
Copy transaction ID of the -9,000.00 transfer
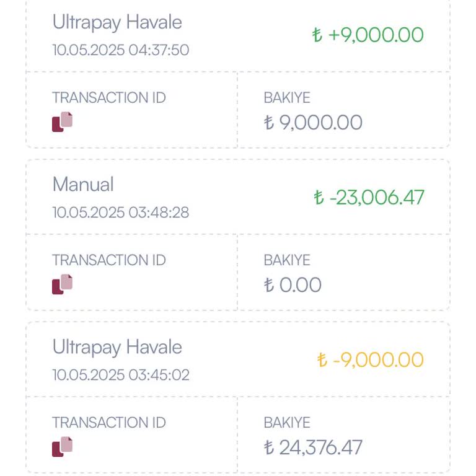63,446
